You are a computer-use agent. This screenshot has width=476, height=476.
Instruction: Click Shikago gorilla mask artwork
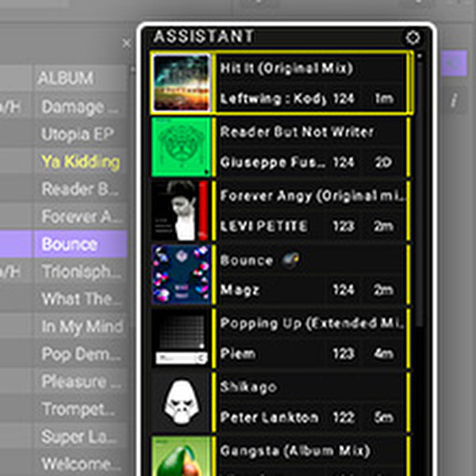(x=182, y=402)
